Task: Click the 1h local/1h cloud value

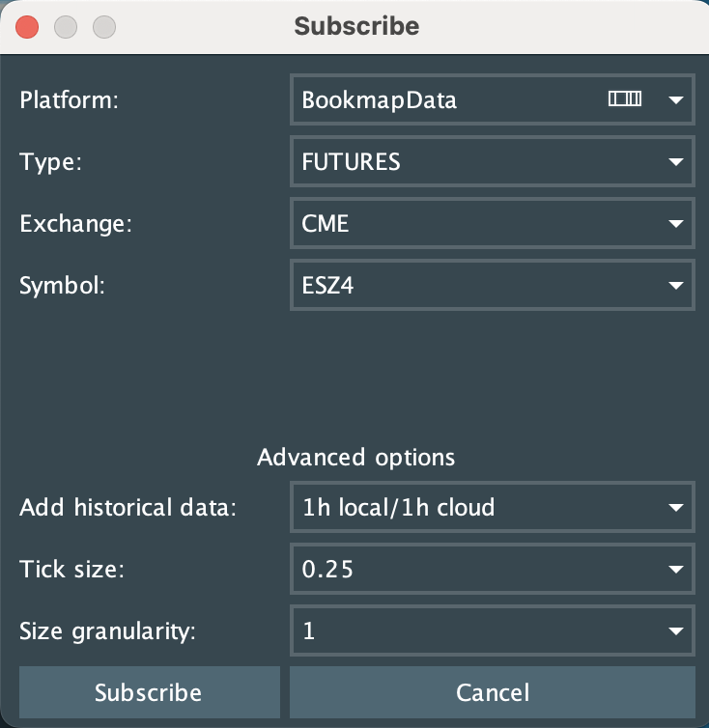Action: [398, 507]
